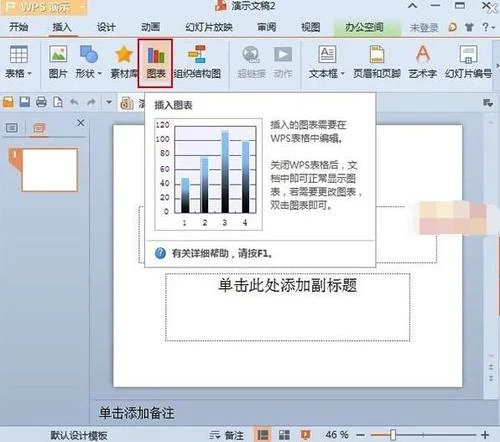The width and height of the screenshot is (500, 442).
Task: Open the 素材库 material library star icon
Action: (124, 55)
